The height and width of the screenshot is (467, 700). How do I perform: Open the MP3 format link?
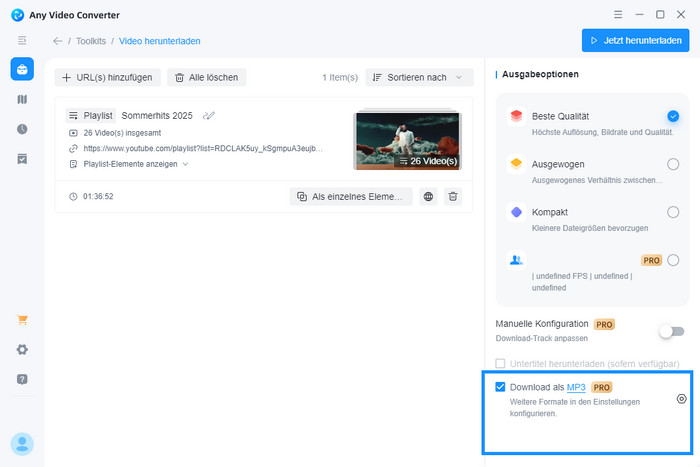click(576, 387)
